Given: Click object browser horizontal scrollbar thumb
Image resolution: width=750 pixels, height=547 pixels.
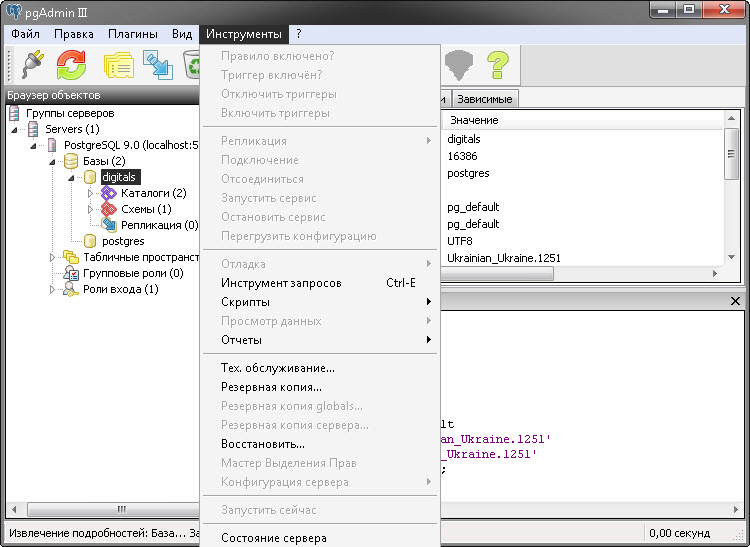Looking at the screenshot, I should tap(114, 509).
